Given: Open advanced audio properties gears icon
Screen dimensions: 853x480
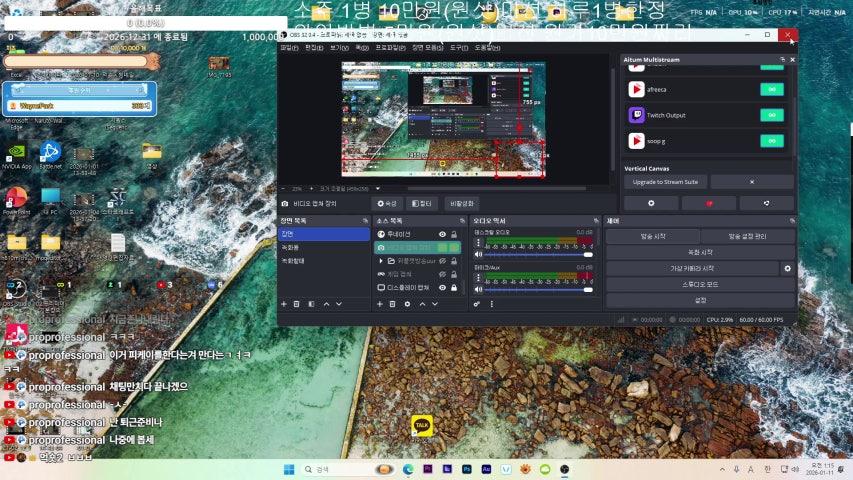Looking at the screenshot, I should [478, 303].
